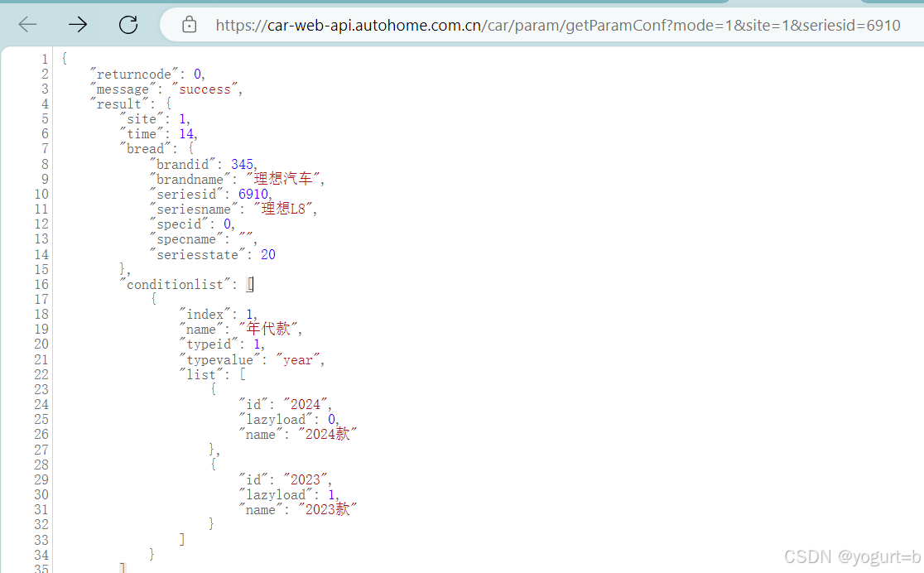Viewport: 924px width, 573px height.
Task: Click the id value "2024"
Action: coord(306,404)
